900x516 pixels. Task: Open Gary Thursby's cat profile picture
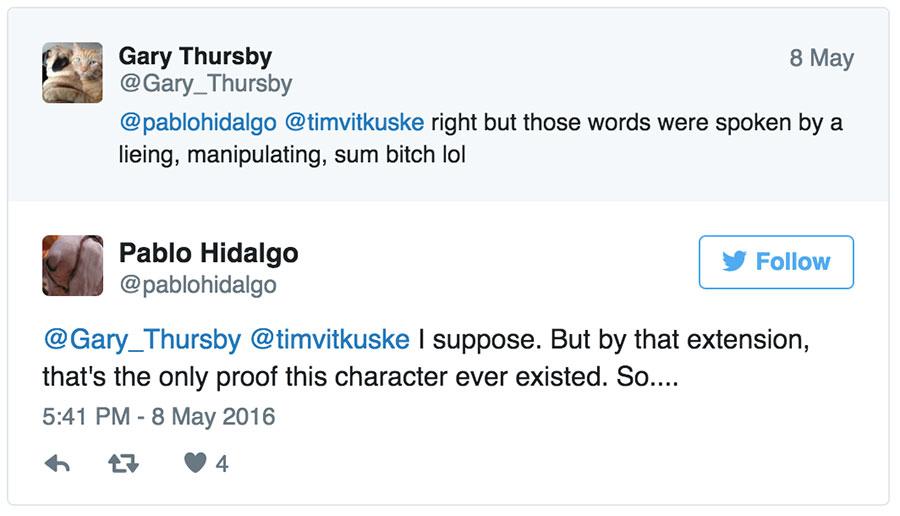tap(72, 72)
